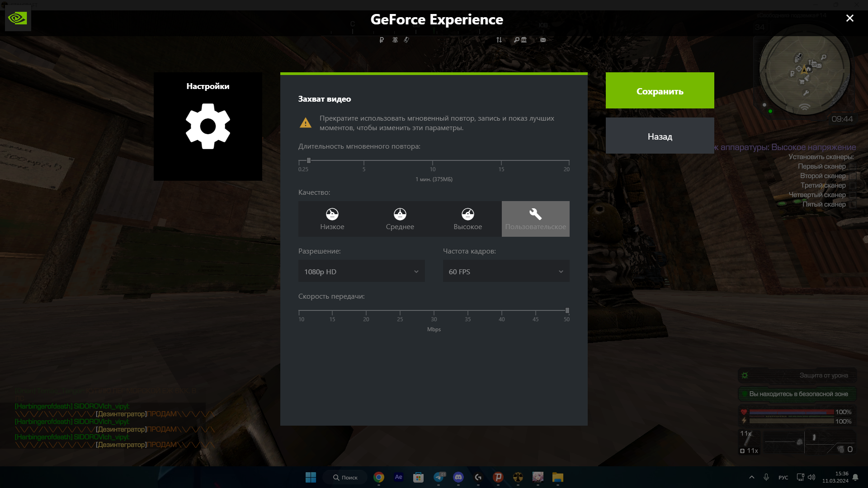Click the instant replay duration slider handle
The width and height of the screenshot is (868, 488).
tap(309, 160)
